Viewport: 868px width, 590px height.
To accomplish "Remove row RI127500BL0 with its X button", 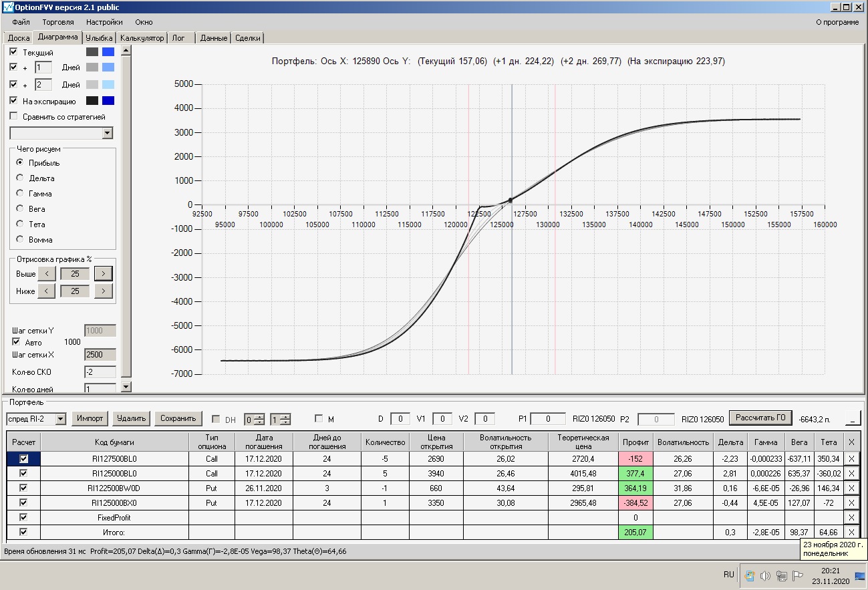I will (851, 458).
